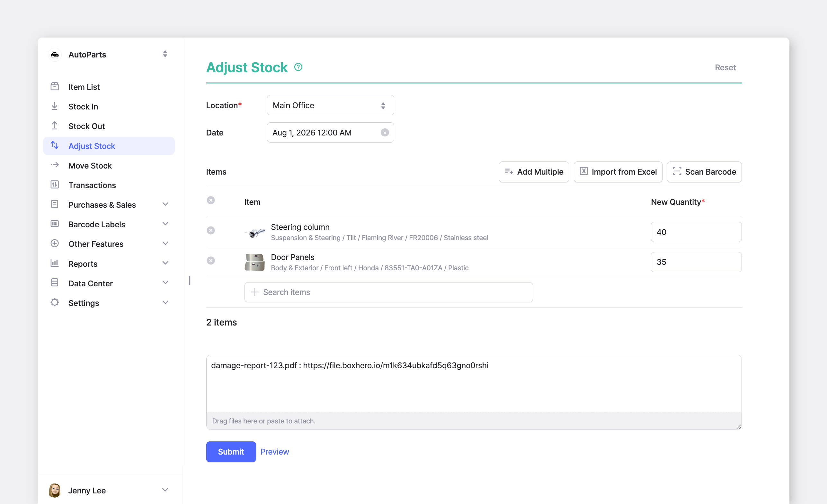Open the Location dropdown showing Main Office
827x504 pixels.
pyautogui.click(x=330, y=105)
